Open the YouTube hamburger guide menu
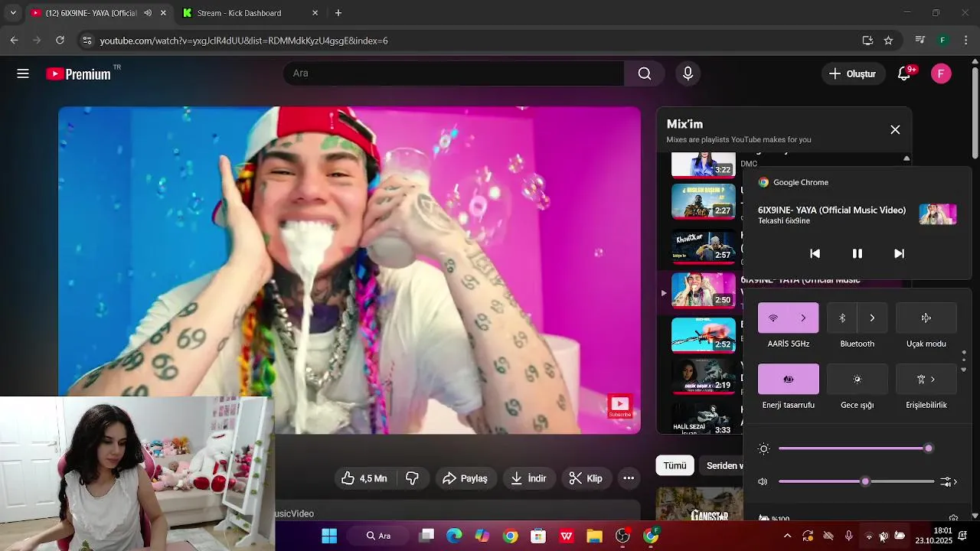The height and width of the screenshot is (551, 980). [x=23, y=73]
